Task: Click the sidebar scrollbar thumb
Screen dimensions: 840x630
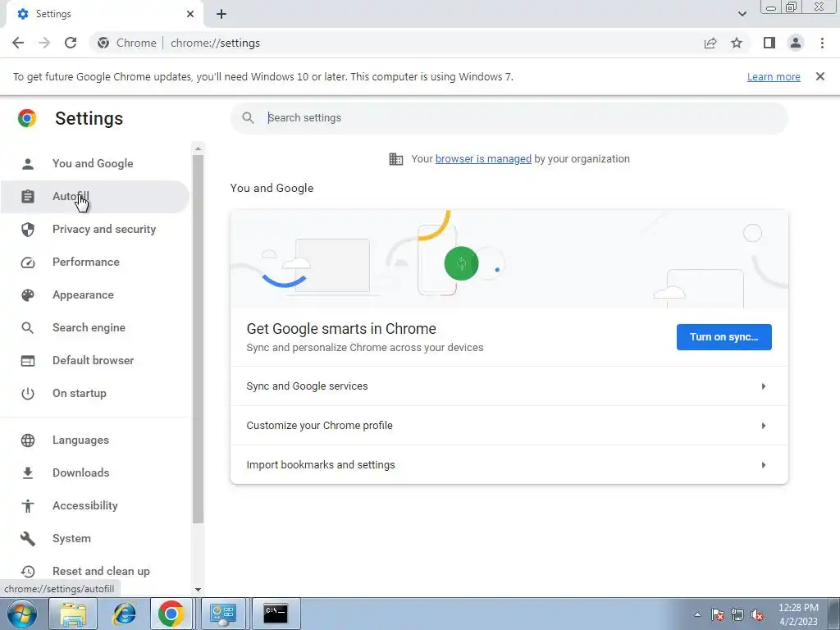Action: [198, 339]
